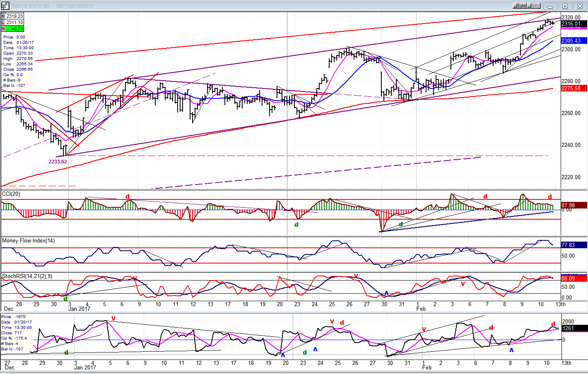
Task: Click the green net change +8.23 box
Action: (12, 29)
